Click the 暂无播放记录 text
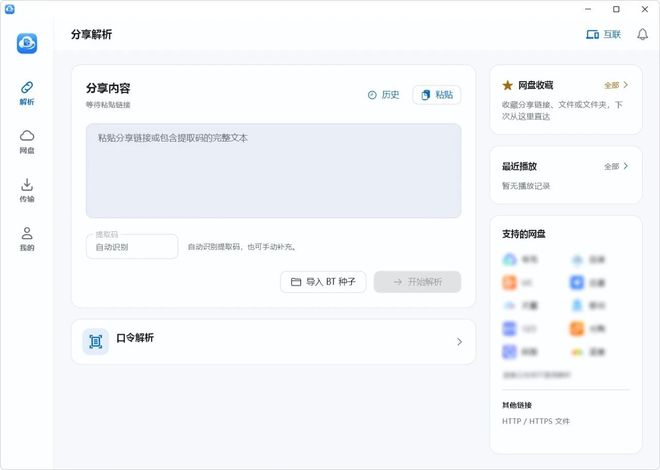This screenshot has width=660, height=470. pos(526,186)
